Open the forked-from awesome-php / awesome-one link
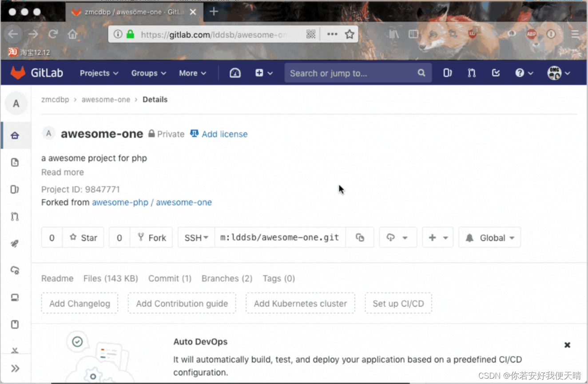 [x=152, y=202]
